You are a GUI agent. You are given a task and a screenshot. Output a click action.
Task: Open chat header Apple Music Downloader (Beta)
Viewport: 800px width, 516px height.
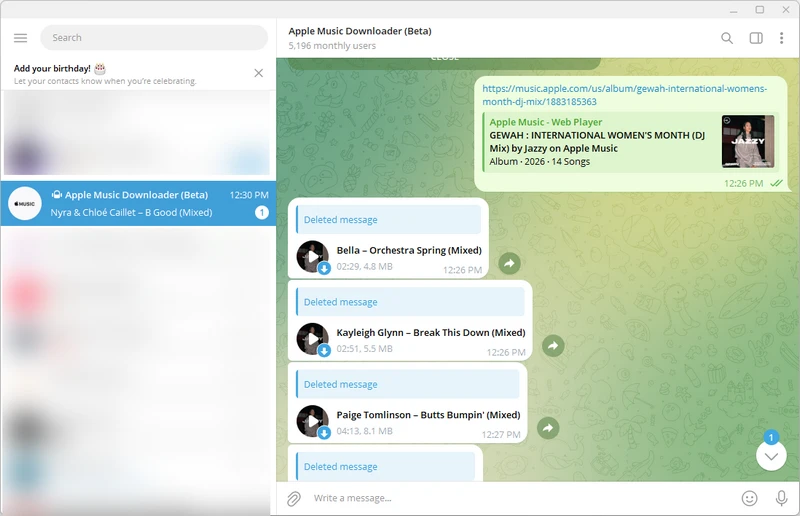point(360,31)
